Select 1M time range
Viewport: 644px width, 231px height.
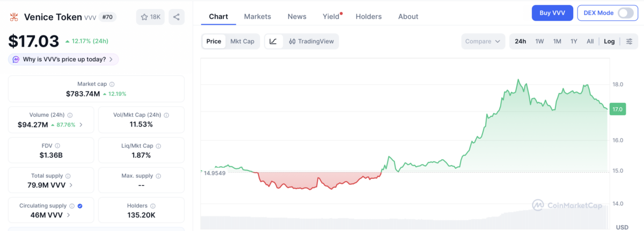tap(557, 41)
